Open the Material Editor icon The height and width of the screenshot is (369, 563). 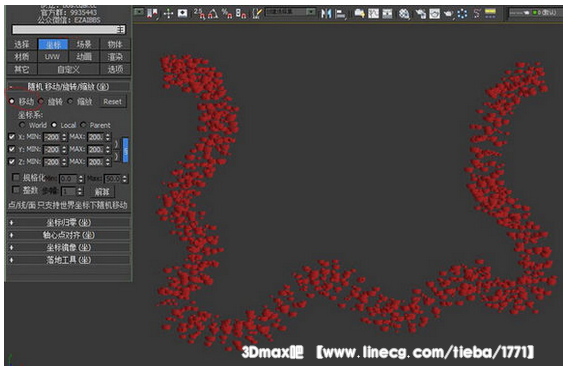tap(404, 14)
